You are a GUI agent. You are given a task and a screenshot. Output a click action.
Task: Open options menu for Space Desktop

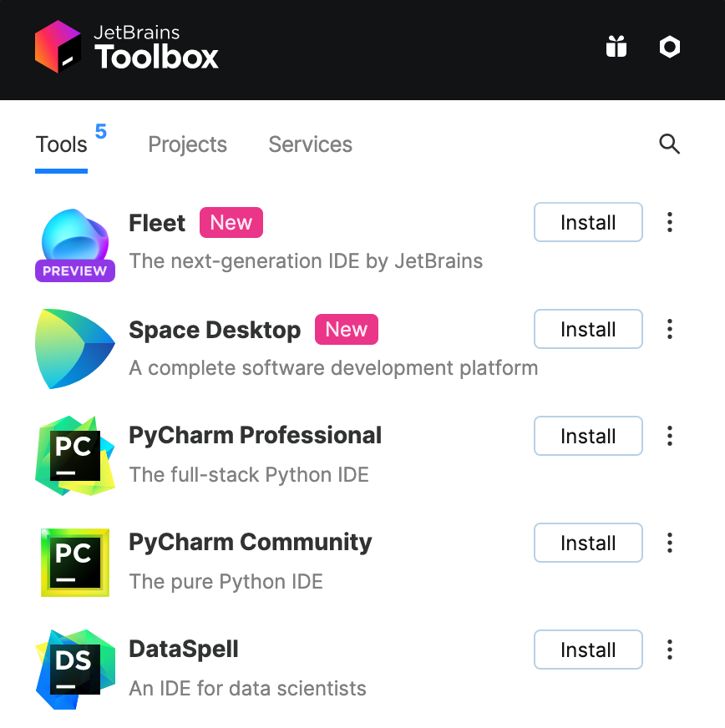[670, 329]
